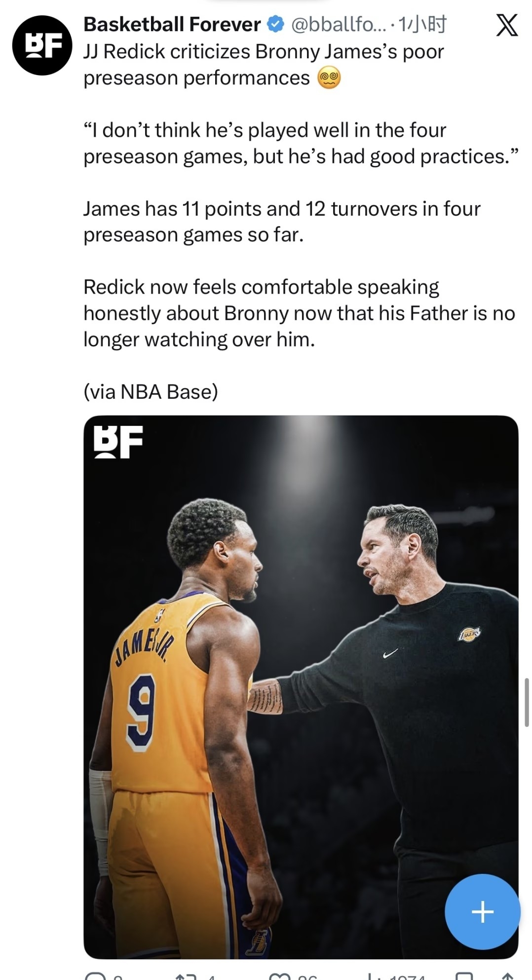Tap the (via NBA Base) credit text
Screen dimensions: 532x980
(x=151, y=392)
